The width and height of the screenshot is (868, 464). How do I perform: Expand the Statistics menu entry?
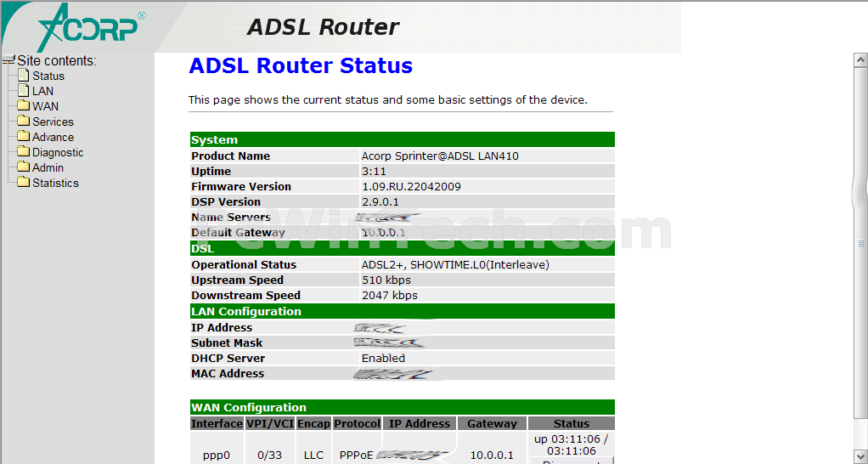click(55, 183)
